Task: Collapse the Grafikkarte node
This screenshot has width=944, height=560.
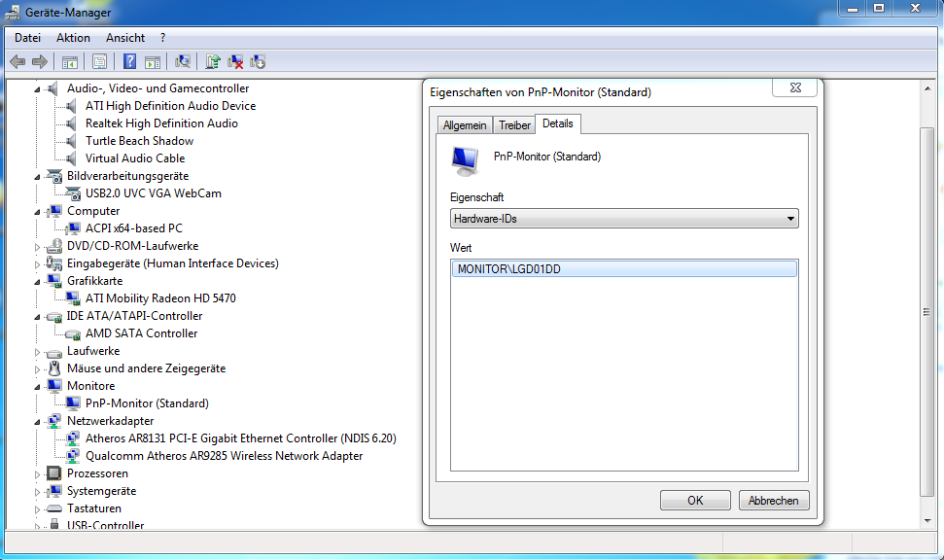Action: point(37,282)
